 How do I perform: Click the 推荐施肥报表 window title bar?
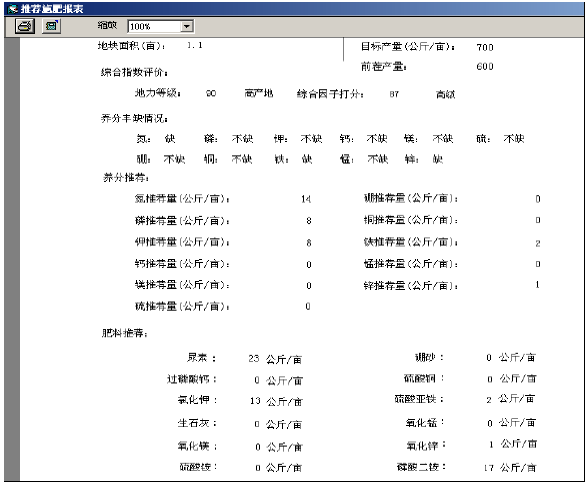(294, 9)
